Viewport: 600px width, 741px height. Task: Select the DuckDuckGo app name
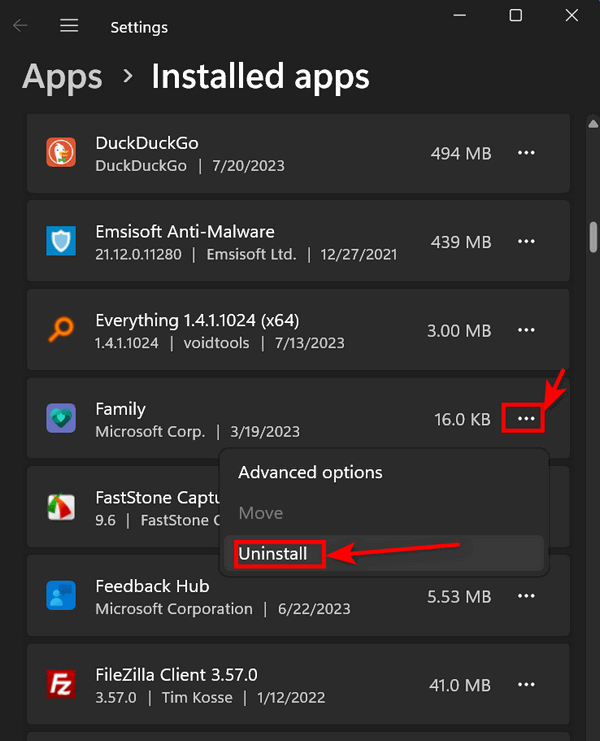147,143
